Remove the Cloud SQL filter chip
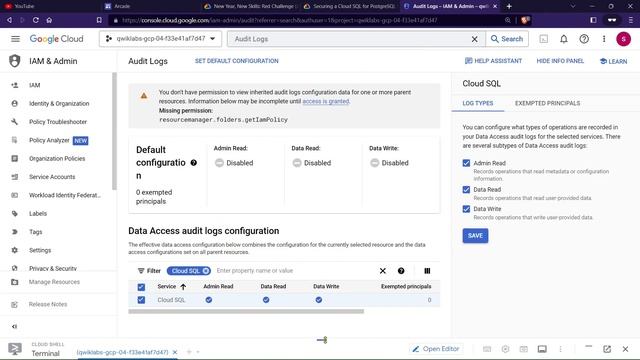This screenshot has width=640, height=360. pyautogui.click(x=206, y=271)
